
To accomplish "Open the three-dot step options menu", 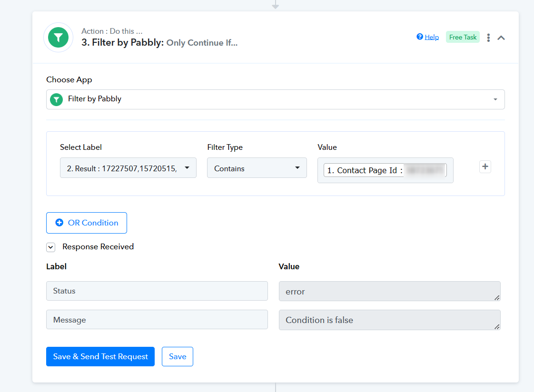I will (488, 38).
